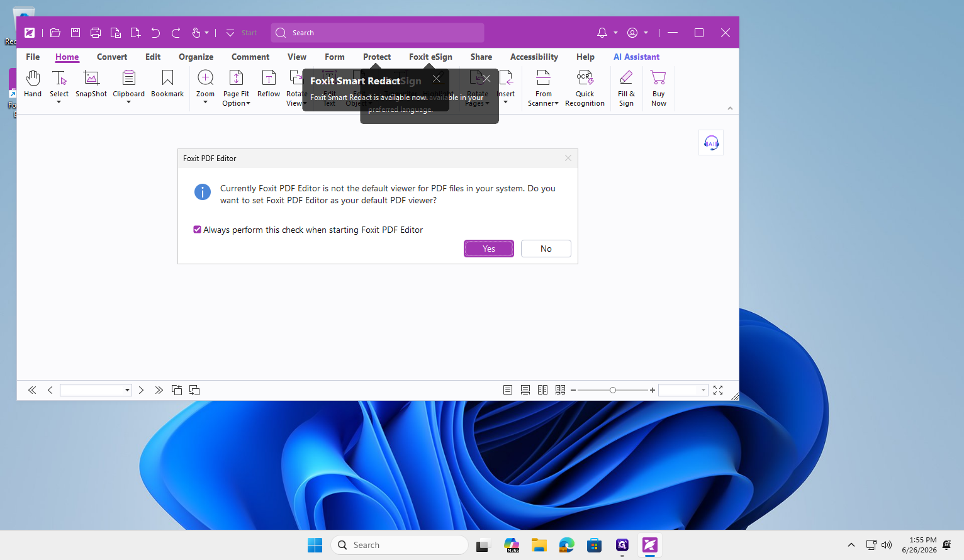Viewport: 964px width, 560px height.
Task: Switch to the Comment tab
Action: tap(250, 57)
